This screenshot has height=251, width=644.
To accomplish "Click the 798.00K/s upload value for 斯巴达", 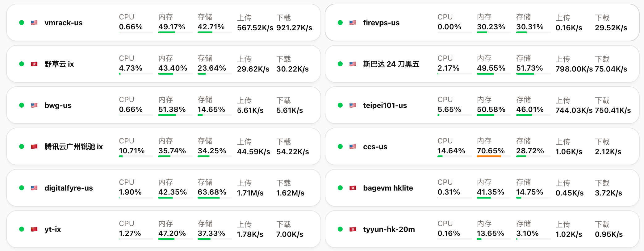I will point(574,69).
